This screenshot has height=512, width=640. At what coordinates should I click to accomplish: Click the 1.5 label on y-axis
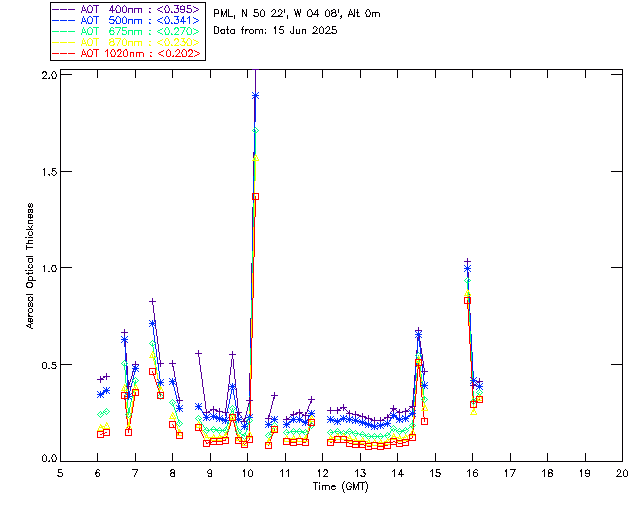coord(49,172)
